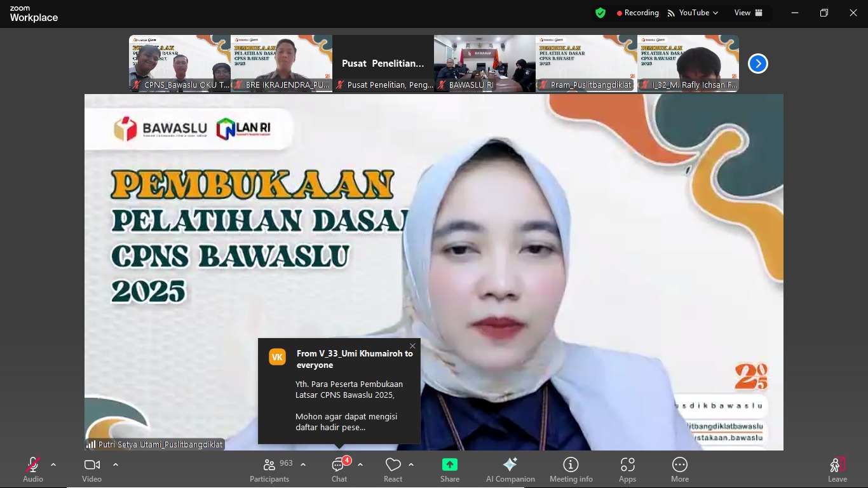Screen dimensions: 868x488
Task: Expand video options arrow next to Video
Action: click(116, 464)
